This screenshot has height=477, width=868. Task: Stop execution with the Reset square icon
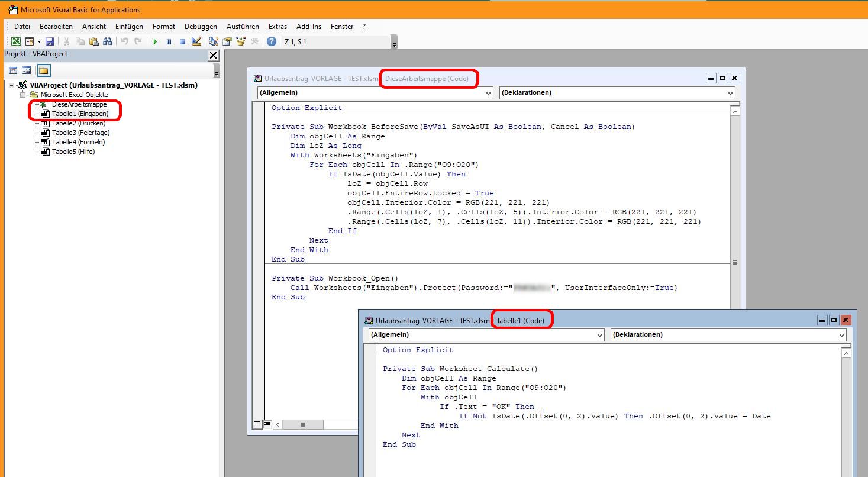182,41
